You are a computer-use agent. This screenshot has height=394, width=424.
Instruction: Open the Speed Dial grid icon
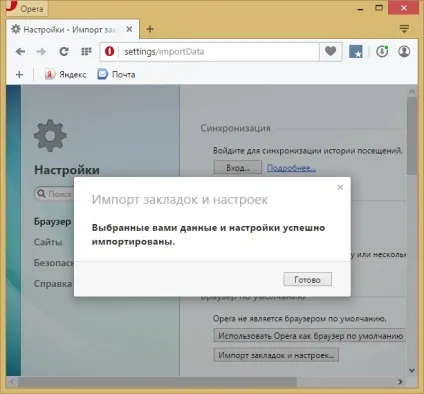pos(86,52)
